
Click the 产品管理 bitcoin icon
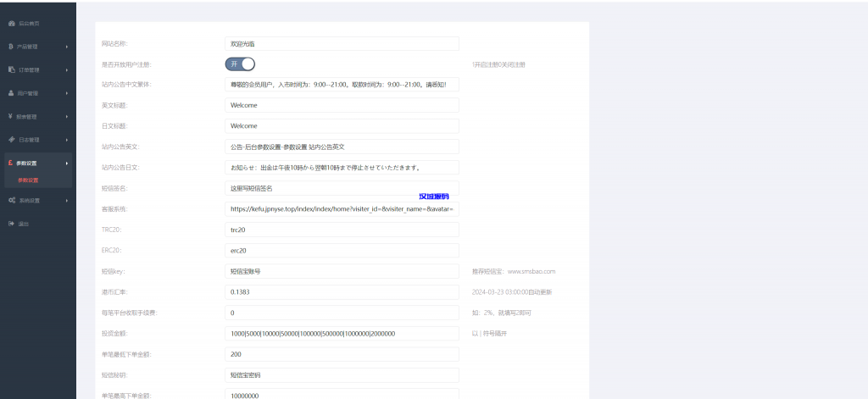point(10,47)
